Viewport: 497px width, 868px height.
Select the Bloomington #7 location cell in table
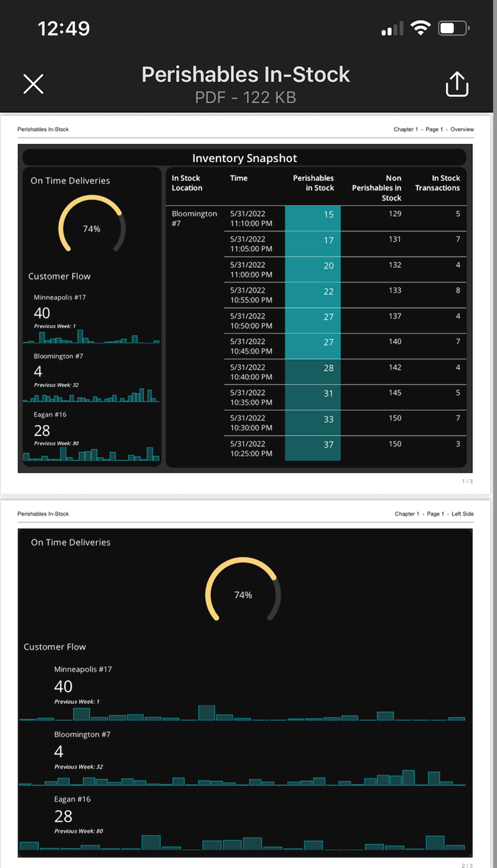[194, 218]
